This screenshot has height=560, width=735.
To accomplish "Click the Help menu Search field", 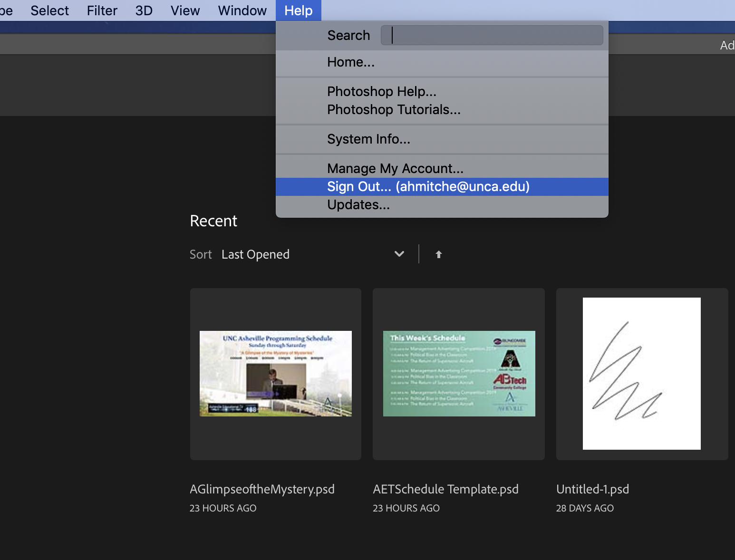I will pos(492,35).
